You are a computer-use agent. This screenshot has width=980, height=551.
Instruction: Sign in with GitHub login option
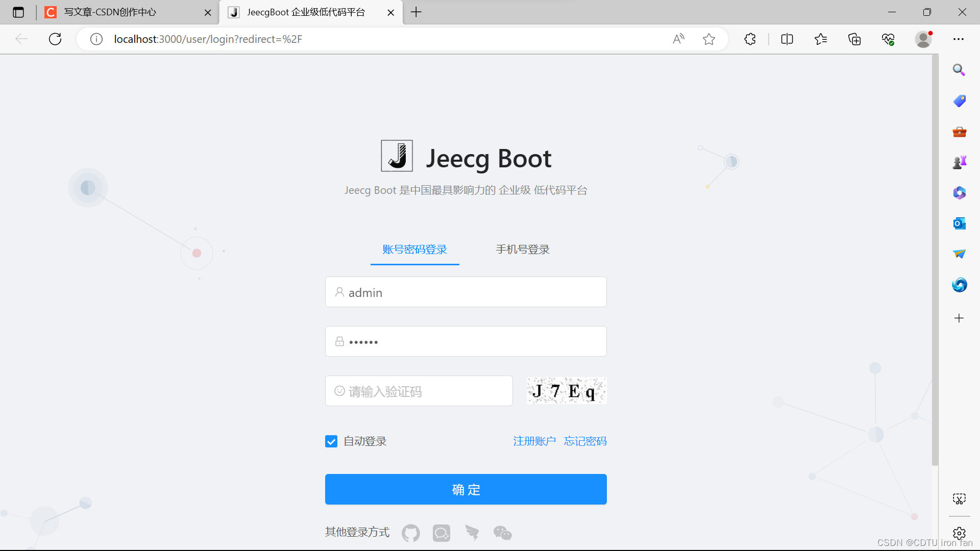411,533
